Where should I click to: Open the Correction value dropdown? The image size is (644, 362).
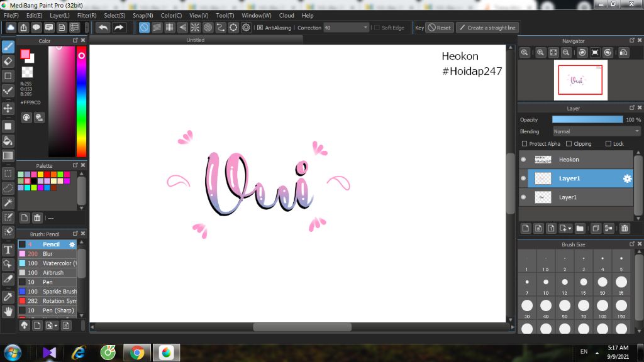pos(365,28)
